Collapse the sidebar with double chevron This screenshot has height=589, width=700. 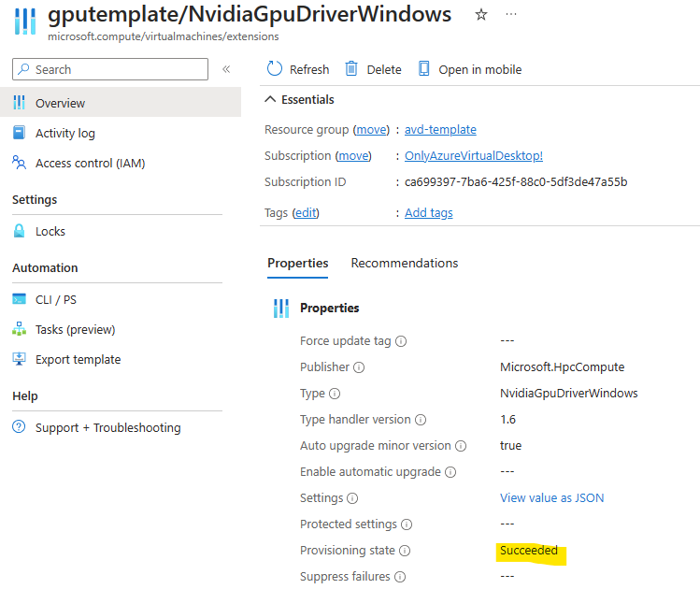click(x=226, y=69)
